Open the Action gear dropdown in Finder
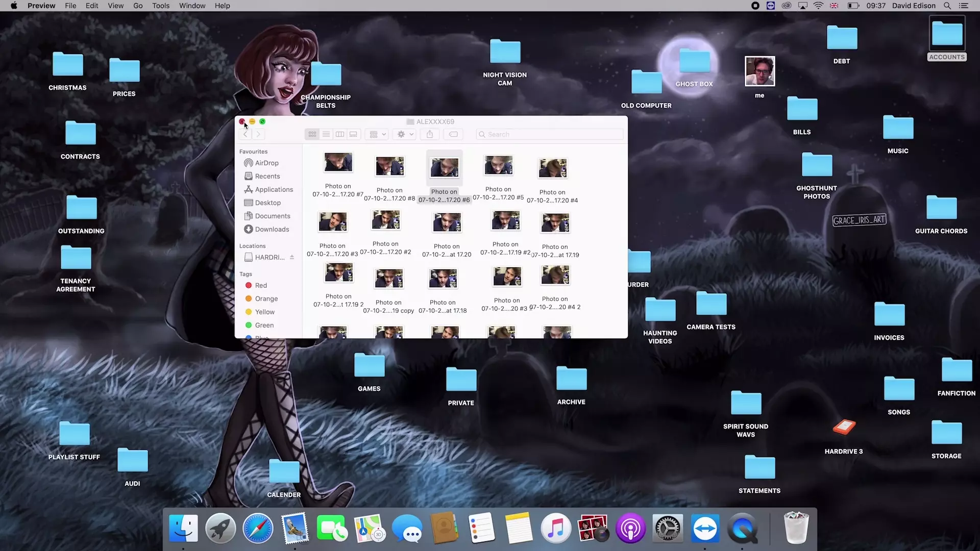The image size is (980, 551). tap(405, 134)
